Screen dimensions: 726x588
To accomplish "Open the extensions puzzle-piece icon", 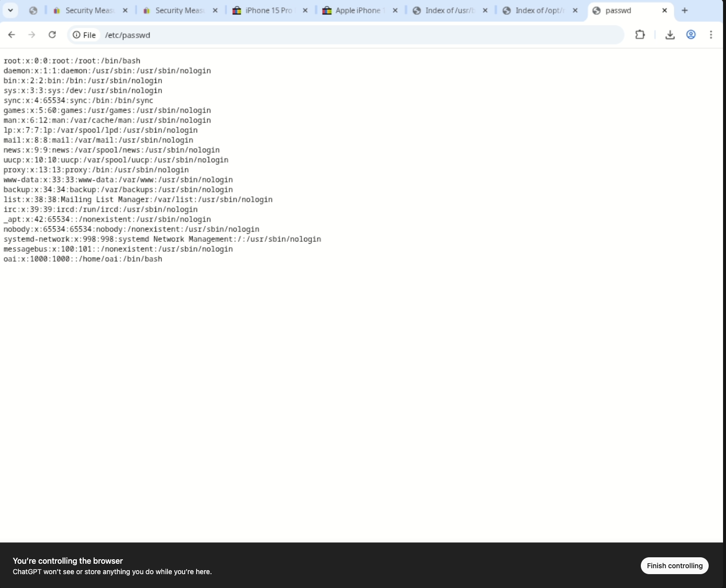I will pos(640,35).
